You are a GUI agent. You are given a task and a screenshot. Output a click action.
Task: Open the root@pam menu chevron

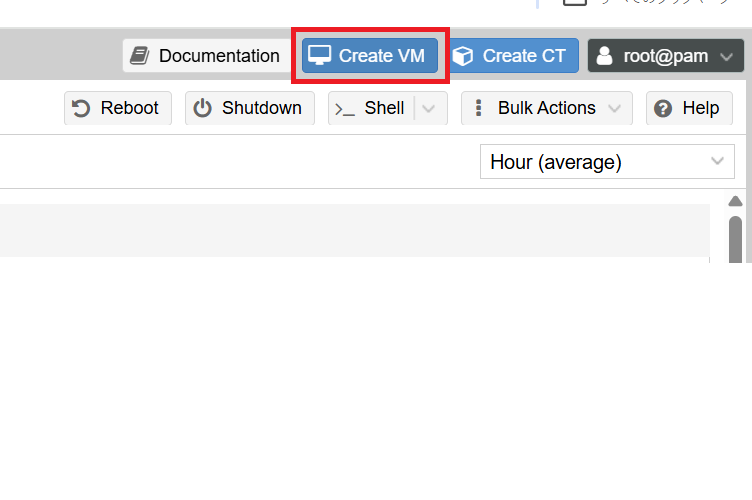[x=726, y=56]
